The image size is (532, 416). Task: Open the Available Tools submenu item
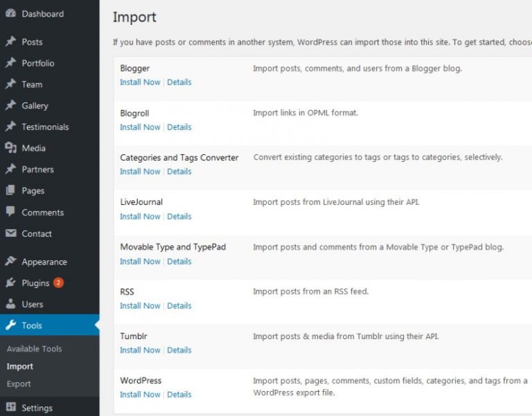[x=34, y=349]
